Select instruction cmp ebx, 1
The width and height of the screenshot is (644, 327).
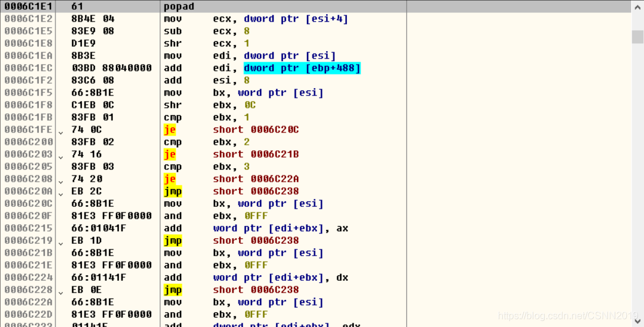point(206,118)
